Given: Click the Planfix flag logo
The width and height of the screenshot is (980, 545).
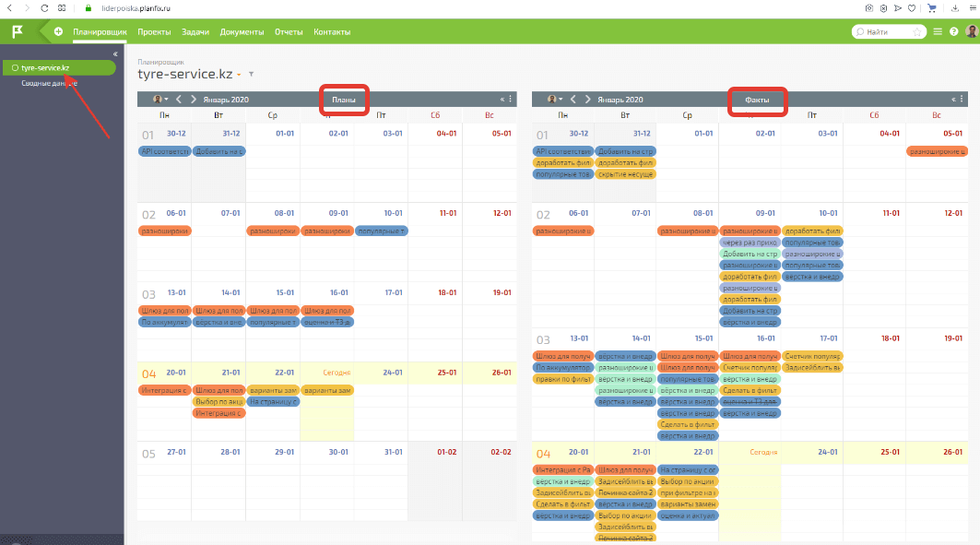Looking at the screenshot, I should [x=18, y=31].
